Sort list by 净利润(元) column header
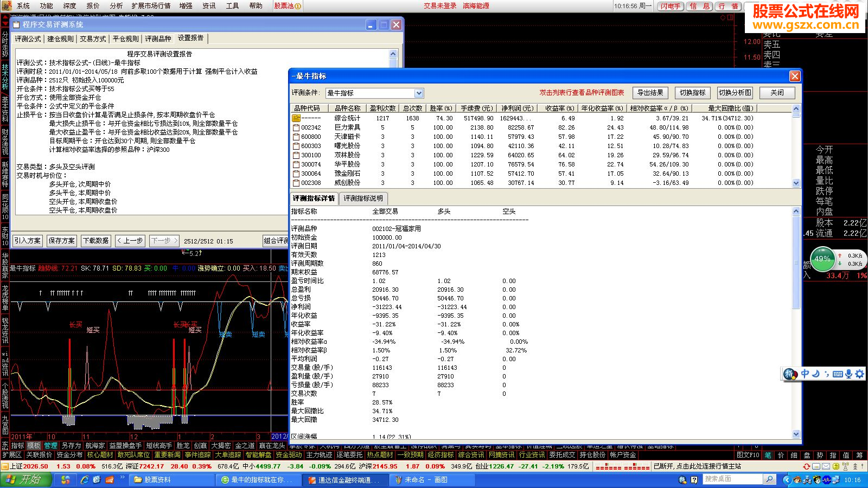The height and width of the screenshot is (488, 868). tap(517, 108)
